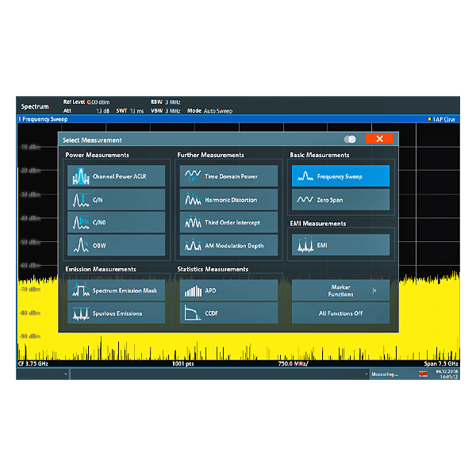Open Time Domain Power measurement
This screenshot has height=476, width=476.
click(x=229, y=176)
